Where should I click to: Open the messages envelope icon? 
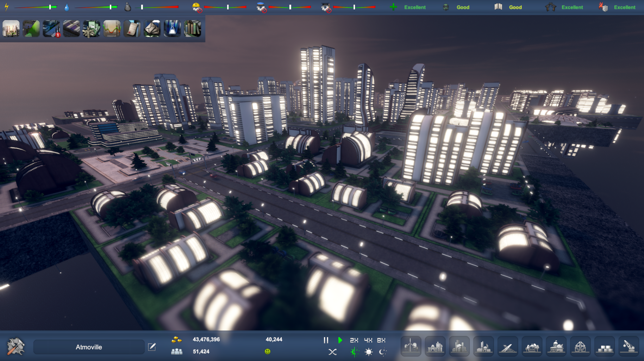point(152,29)
